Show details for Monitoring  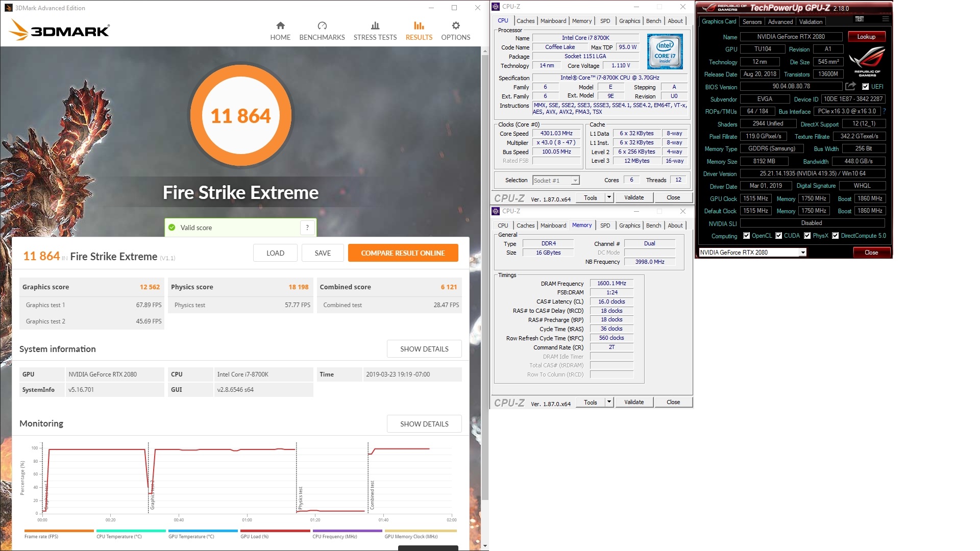(424, 424)
